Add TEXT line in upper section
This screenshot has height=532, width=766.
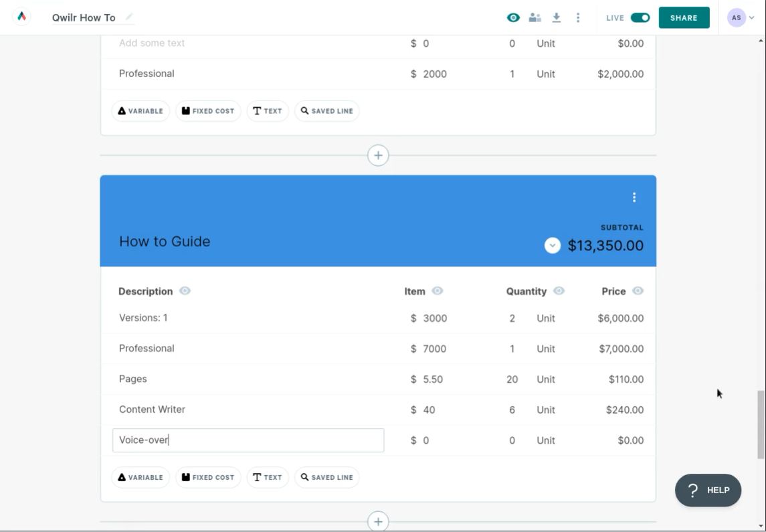click(x=268, y=111)
